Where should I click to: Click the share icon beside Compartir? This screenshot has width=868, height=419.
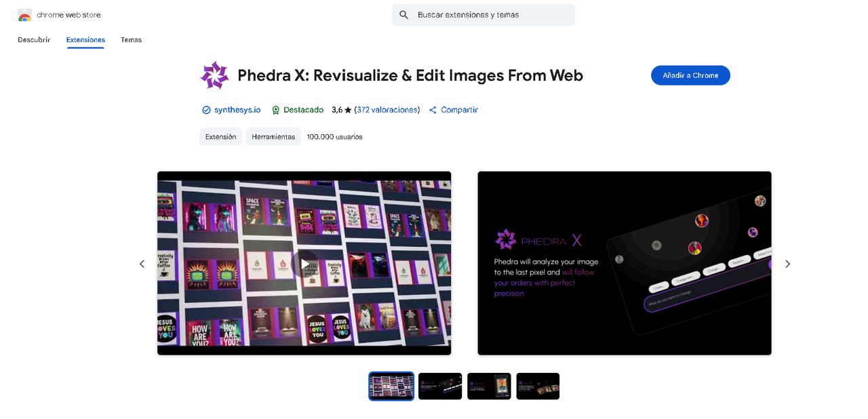(x=433, y=110)
